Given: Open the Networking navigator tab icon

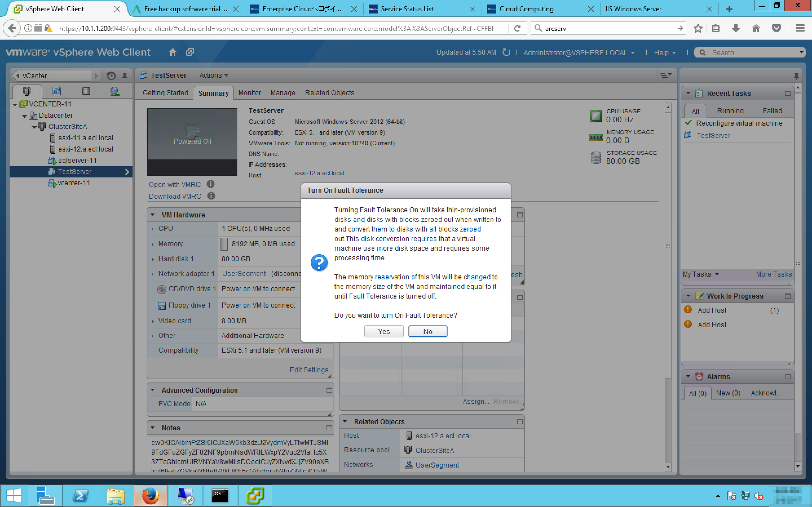Looking at the screenshot, I should click(114, 91).
